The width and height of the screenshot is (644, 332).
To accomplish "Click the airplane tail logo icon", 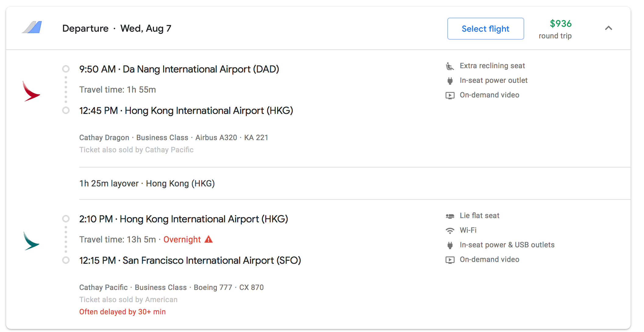I will tap(32, 27).
